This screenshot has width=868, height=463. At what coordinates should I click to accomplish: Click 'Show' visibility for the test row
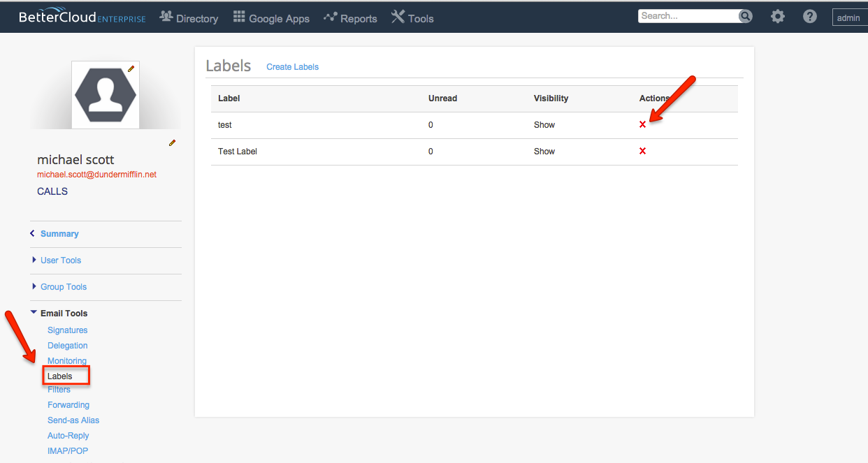coord(544,125)
